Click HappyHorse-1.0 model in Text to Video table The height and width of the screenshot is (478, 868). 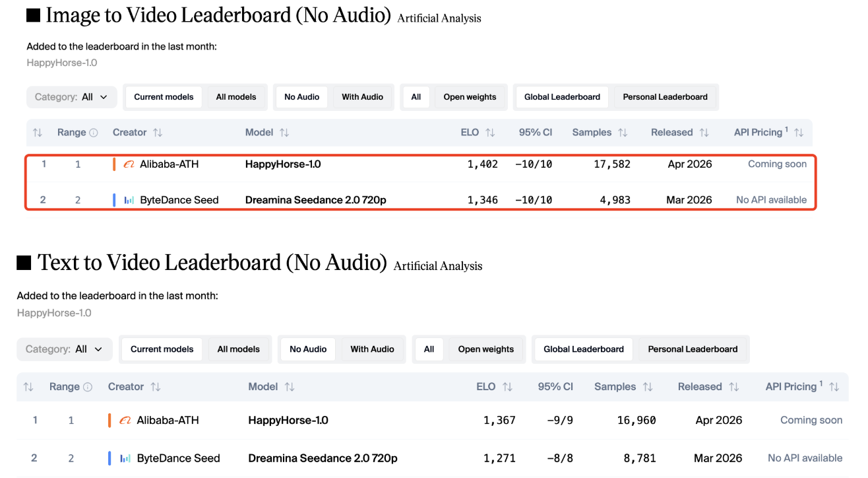[x=288, y=421]
